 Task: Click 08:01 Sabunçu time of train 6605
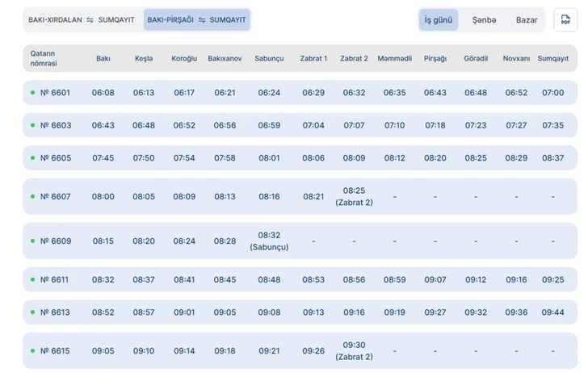click(x=269, y=157)
